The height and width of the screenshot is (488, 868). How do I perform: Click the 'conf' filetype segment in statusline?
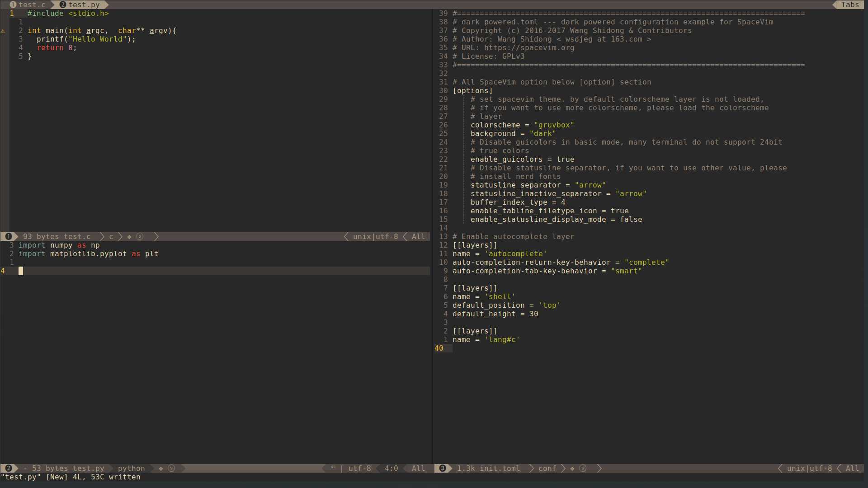tap(547, 468)
